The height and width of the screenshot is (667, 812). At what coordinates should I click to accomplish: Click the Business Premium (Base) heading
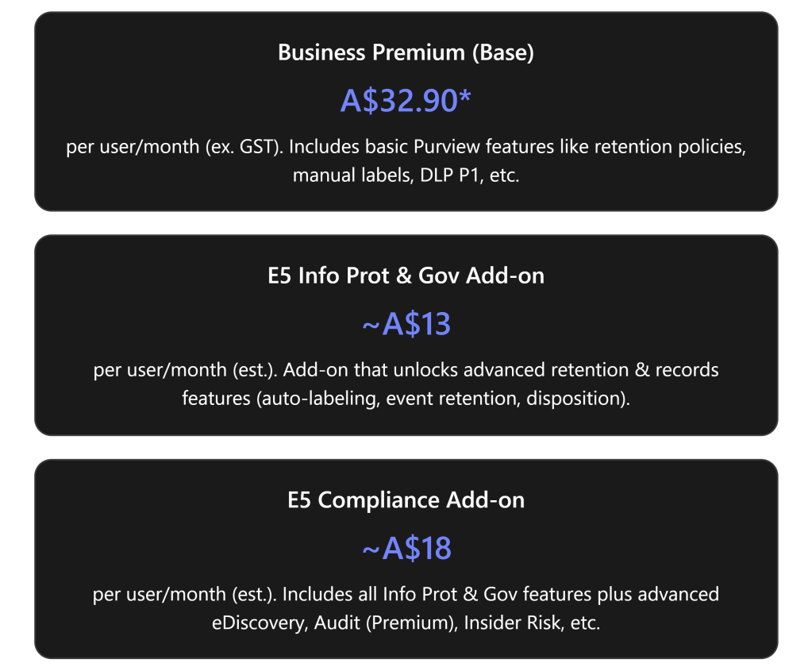pos(406,53)
